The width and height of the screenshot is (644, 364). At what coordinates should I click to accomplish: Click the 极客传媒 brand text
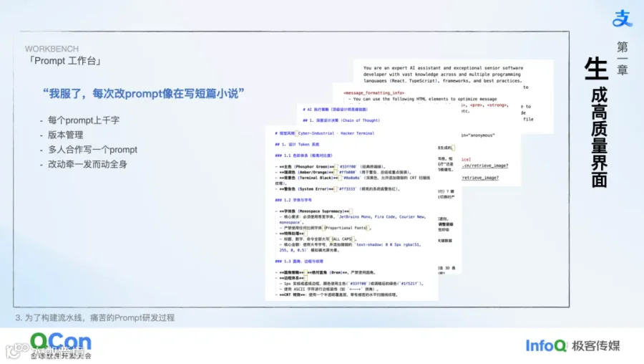click(596, 345)
